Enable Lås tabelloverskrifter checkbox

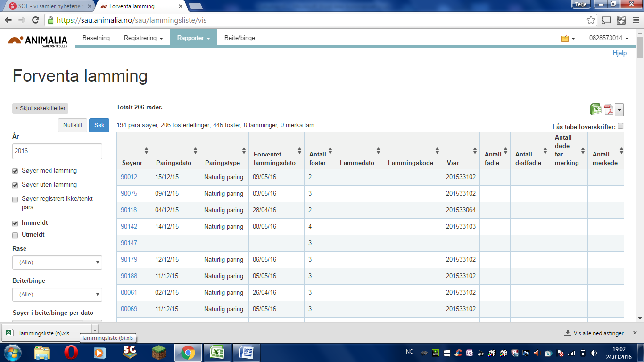(x=620, y=126)
